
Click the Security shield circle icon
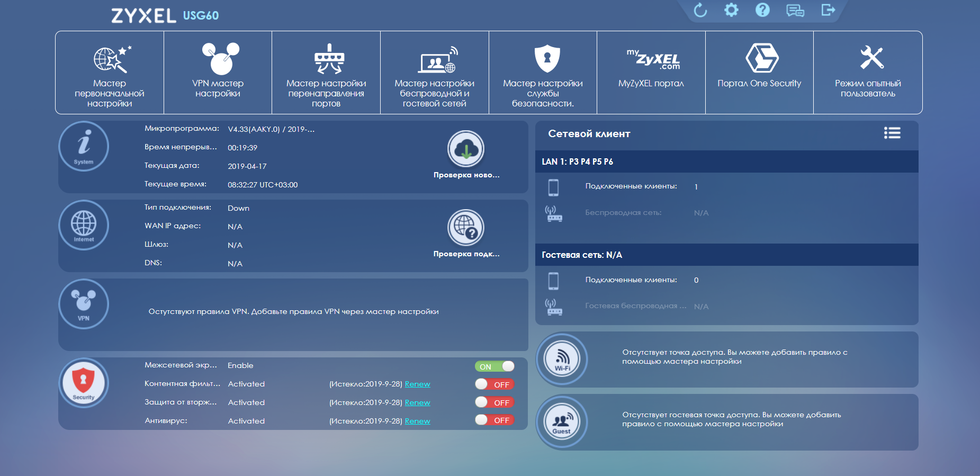coord(84,383)
